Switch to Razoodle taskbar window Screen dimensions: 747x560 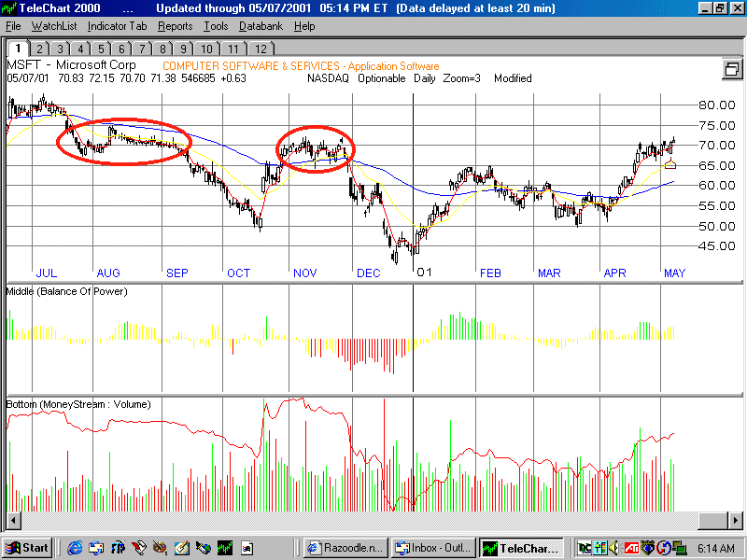tap(345, 548)
